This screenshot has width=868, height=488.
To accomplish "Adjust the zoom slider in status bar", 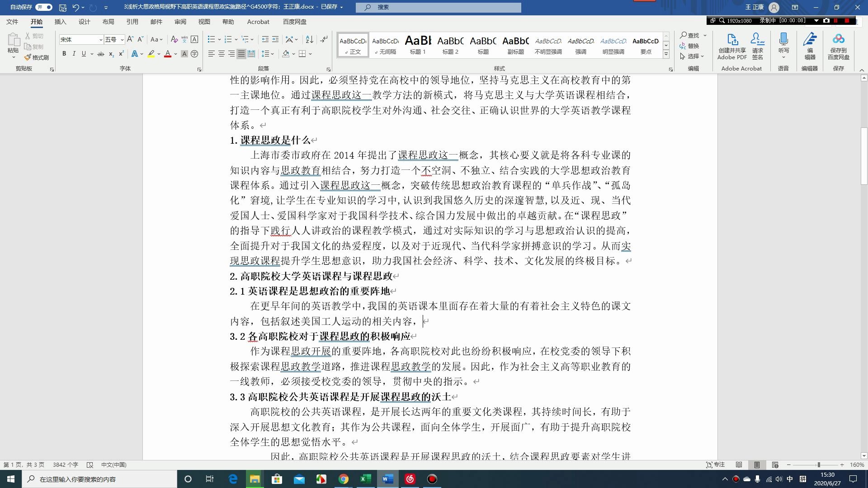I will pos(818,465).
